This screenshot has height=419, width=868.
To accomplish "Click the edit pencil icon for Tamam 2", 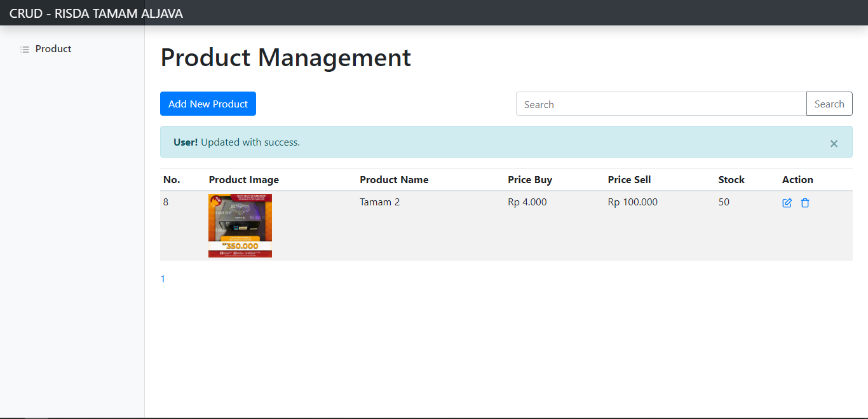I will (787, 203).
